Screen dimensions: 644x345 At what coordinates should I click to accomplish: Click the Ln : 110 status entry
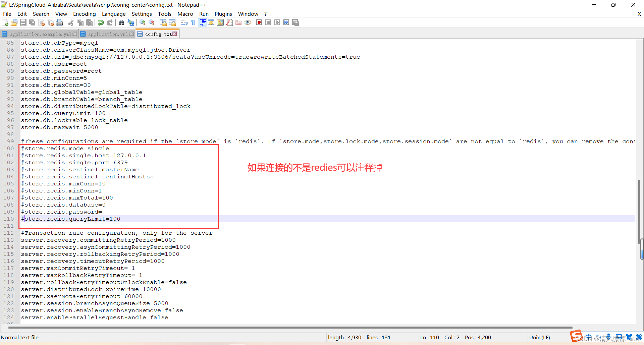point(430,337)
